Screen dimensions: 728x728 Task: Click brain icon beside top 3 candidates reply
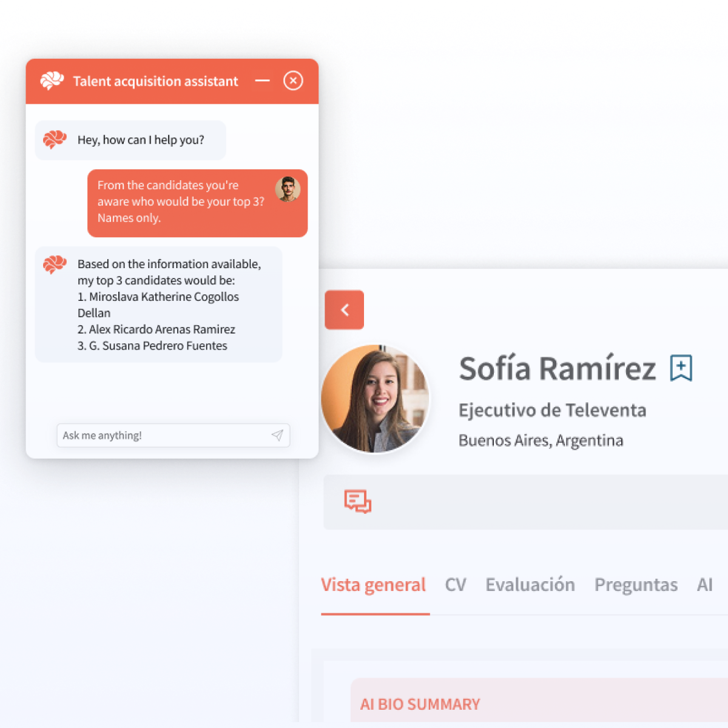pos(55,265)
